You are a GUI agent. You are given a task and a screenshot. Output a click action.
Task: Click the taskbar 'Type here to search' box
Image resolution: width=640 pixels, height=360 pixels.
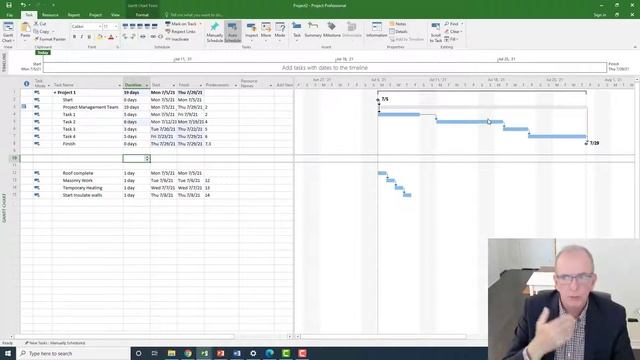click(x=73, y=353)
